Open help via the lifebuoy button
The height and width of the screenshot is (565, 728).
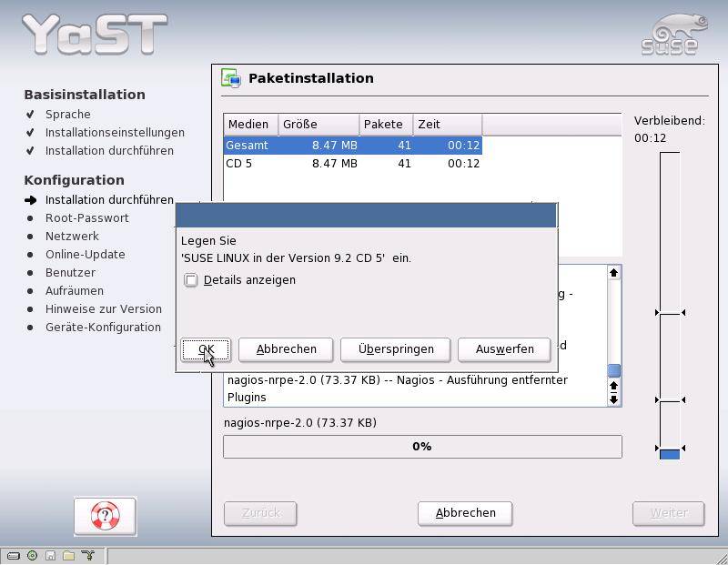pyautogui.click(x=105, y=516)
